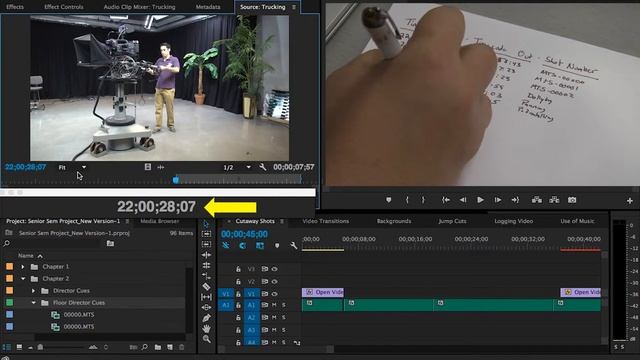Select the Track Select Forward tool
Image resolution: width=640 pixels, height=360 pixels.
point(206,234)
